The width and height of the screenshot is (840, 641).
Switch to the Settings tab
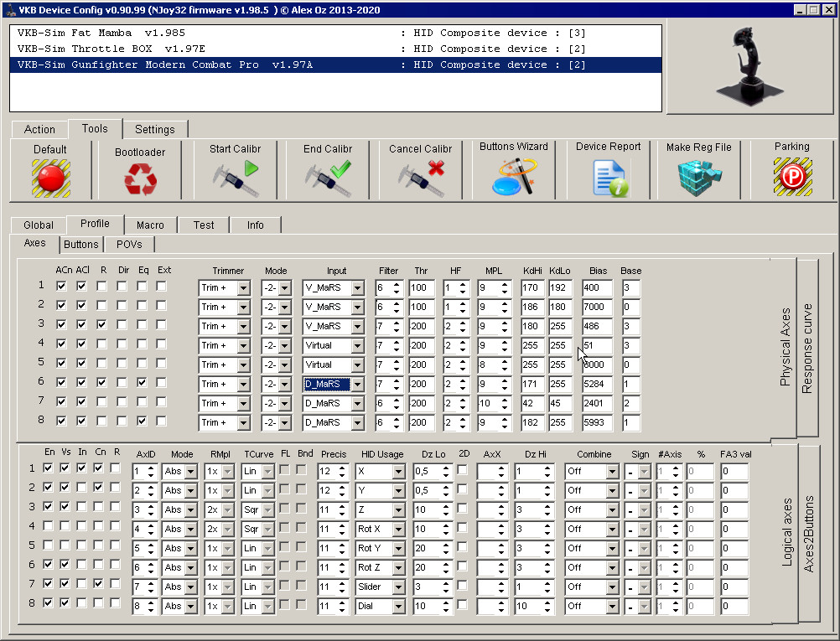(x=155, y=130)
